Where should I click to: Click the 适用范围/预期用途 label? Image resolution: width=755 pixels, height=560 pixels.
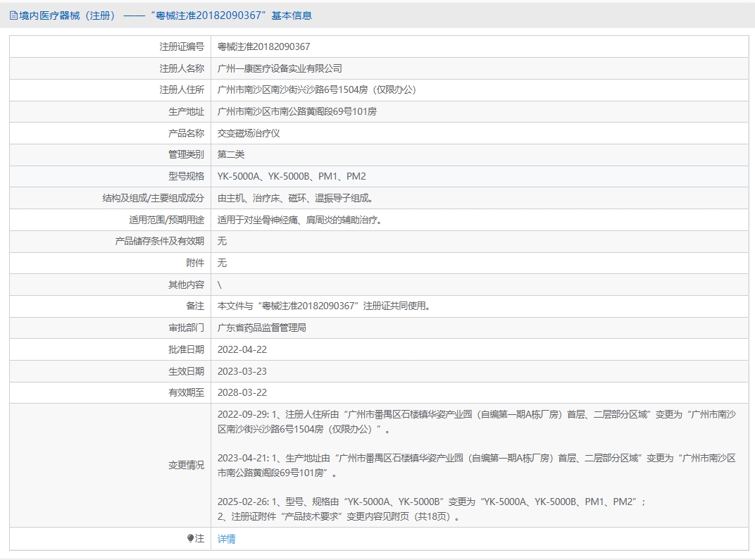pyautogui.click(x=167, y=220)
